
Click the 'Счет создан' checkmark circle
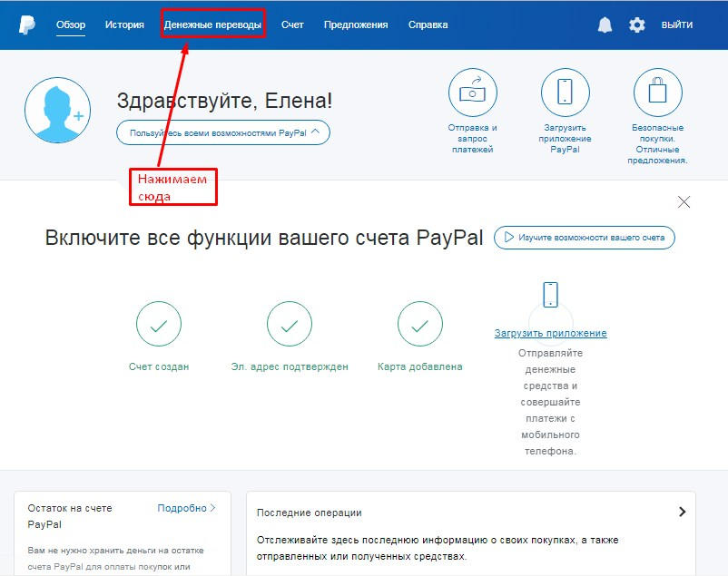(x=159, y=324)
